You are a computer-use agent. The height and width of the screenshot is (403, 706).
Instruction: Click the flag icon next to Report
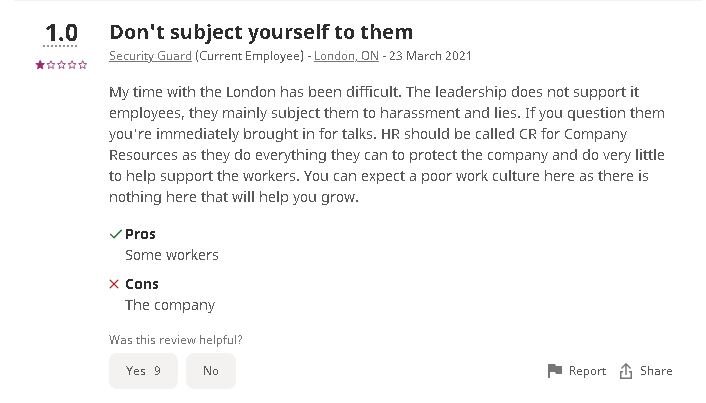[x=555, y=371]
